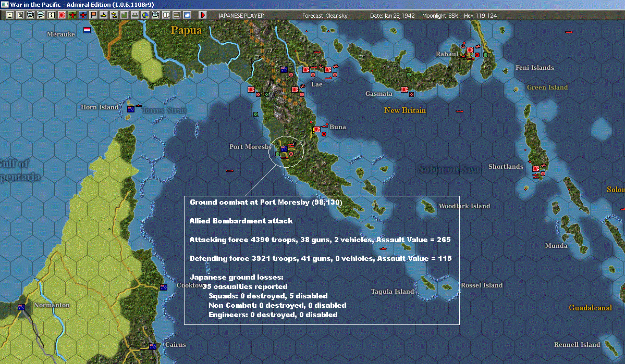
Task: Click the 'Papua' region label
Action: [186, 30]
